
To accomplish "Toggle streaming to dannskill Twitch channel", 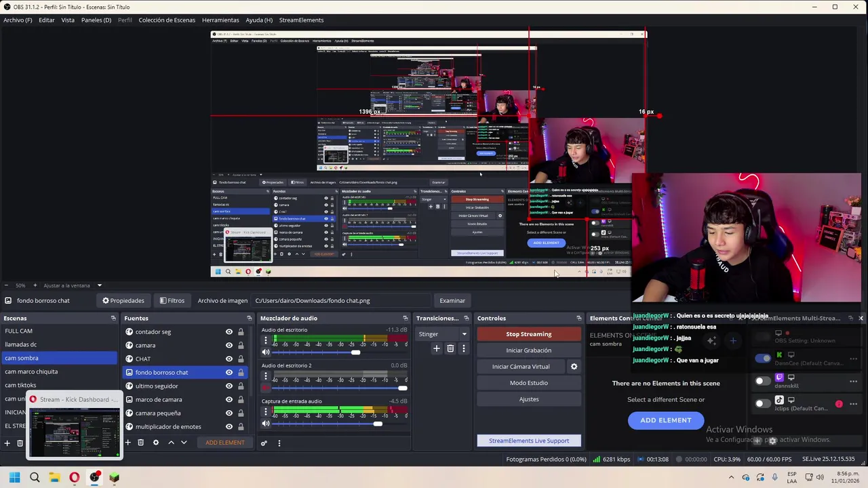I will tap(763, 381).
